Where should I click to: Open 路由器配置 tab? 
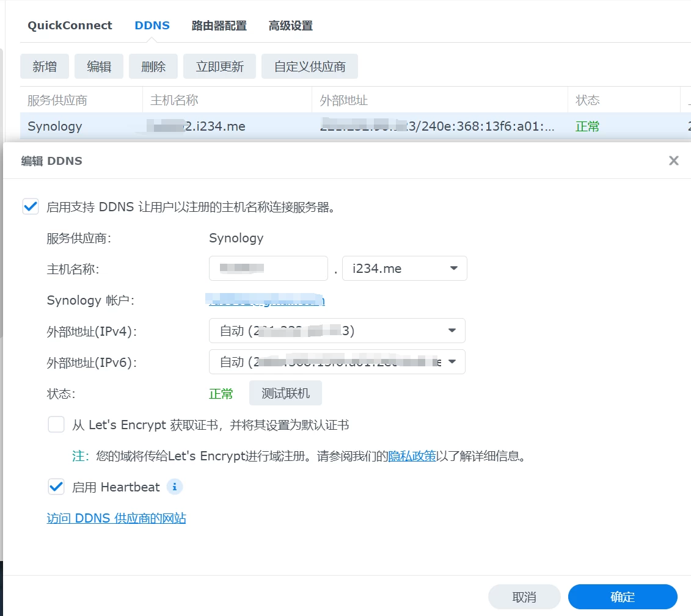point(219,26)
